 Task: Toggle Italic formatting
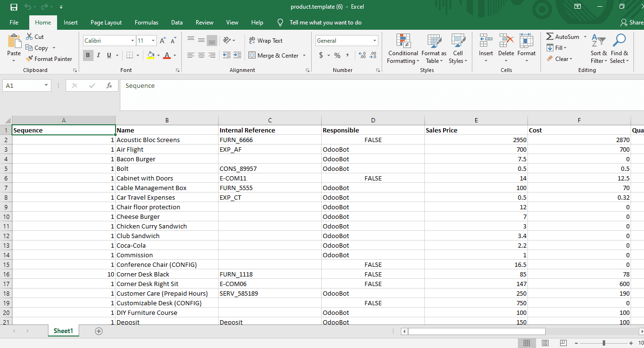click(98, 56)
